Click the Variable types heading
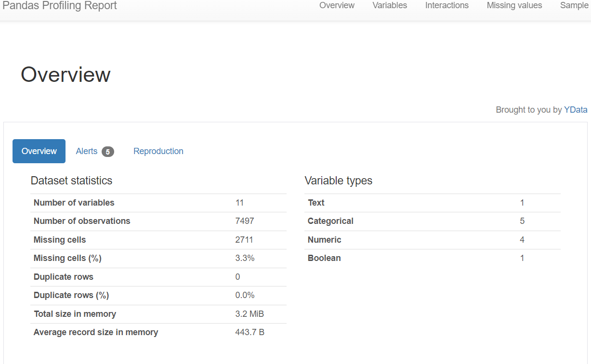The image size is (591, 364). [x=339, y=181]
